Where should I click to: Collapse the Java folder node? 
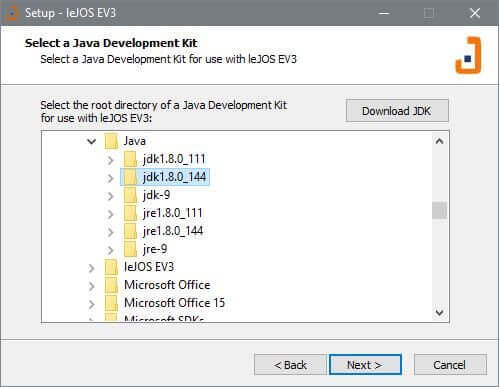pos(92,141)
